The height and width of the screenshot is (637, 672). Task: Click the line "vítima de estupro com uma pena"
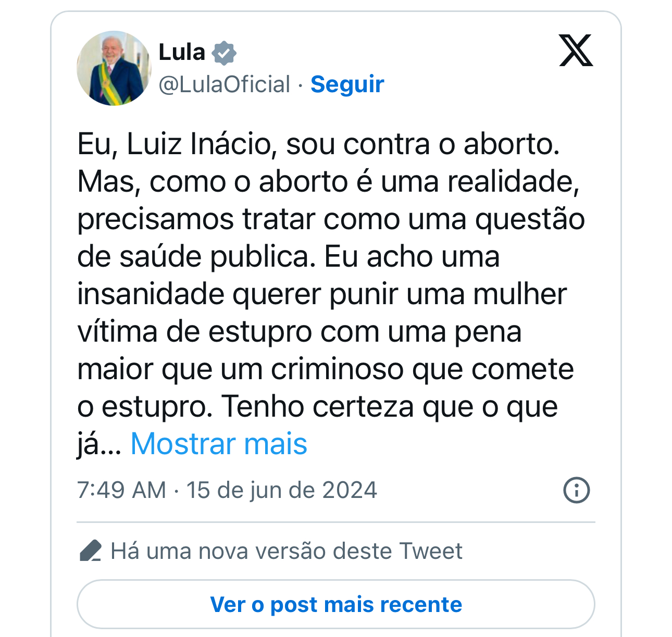click(299, 332)
